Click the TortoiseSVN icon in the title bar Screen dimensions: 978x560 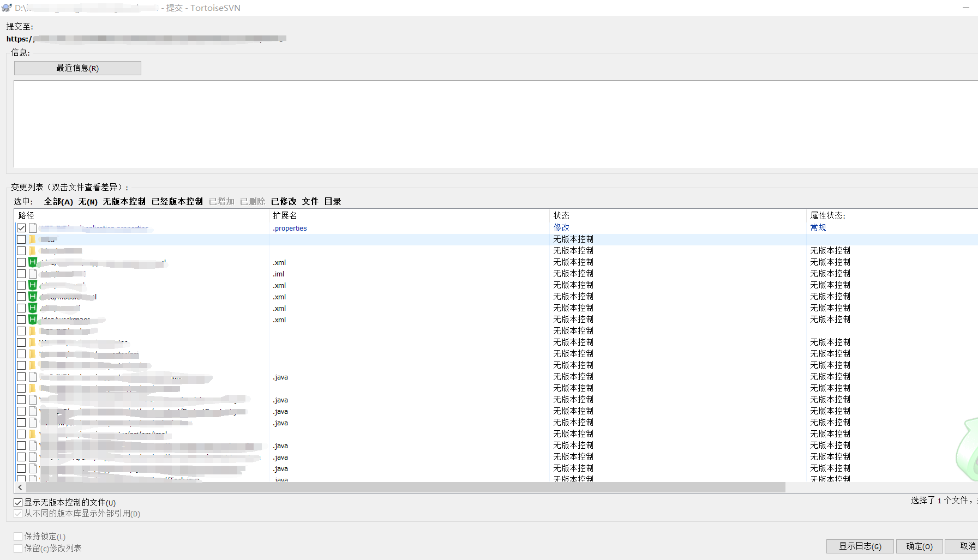(7, 8)
